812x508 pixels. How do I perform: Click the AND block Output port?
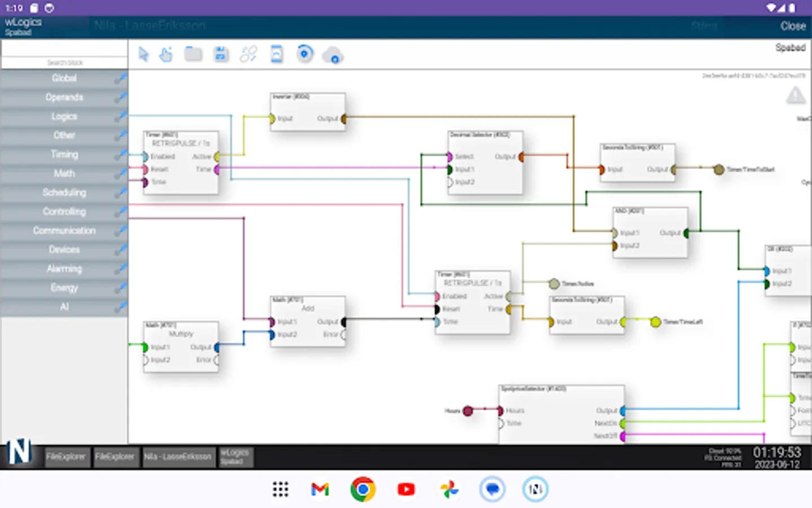point(686,233)
